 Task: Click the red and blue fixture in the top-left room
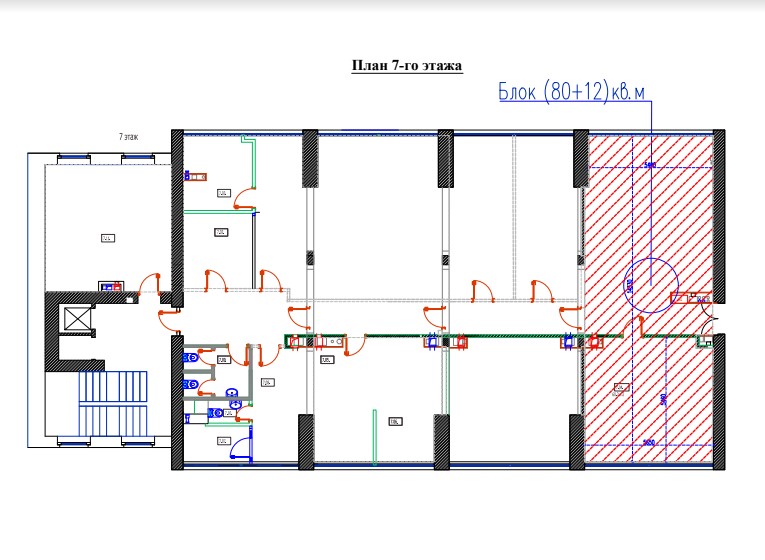(x=196, y=177)
